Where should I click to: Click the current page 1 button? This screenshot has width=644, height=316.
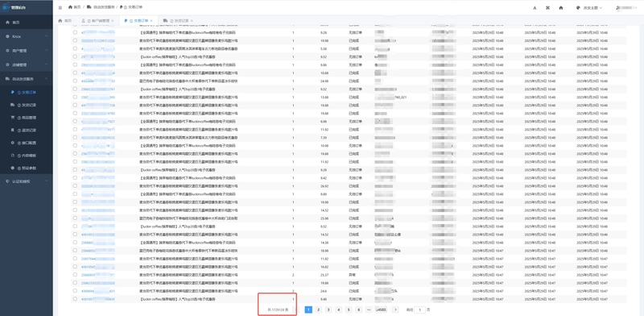(x=308, y=310)
